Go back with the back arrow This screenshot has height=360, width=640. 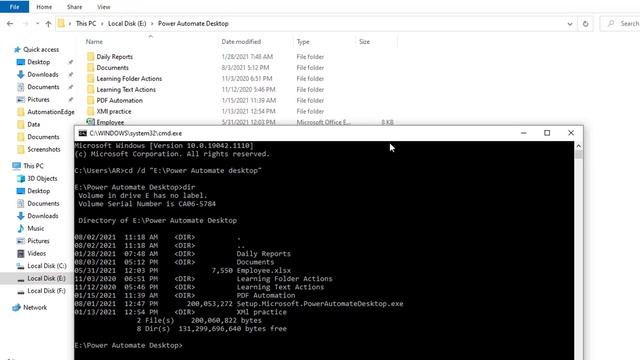coord(10,24)
